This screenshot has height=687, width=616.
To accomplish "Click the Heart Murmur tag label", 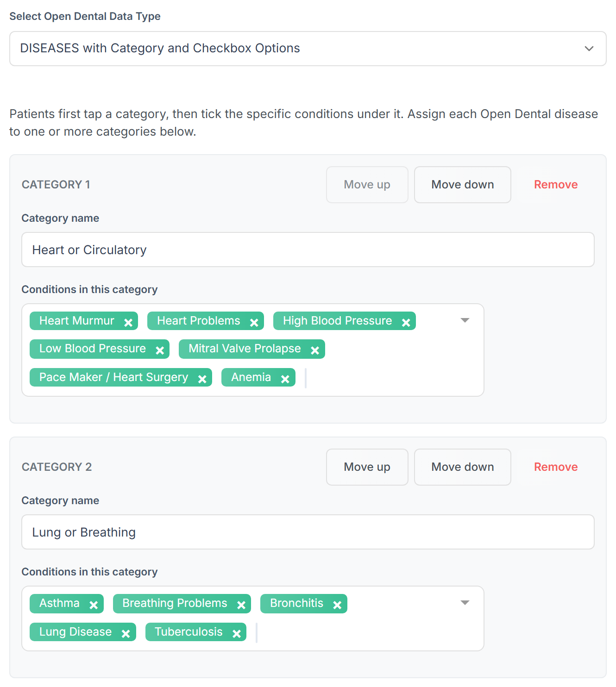I will [77, 321].
